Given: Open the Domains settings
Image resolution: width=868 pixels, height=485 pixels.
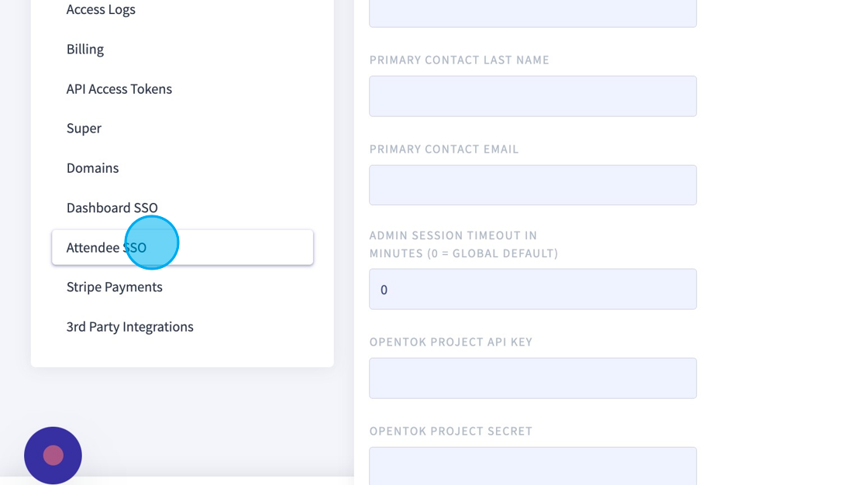Looking at the screenshot, I should 93,168.
